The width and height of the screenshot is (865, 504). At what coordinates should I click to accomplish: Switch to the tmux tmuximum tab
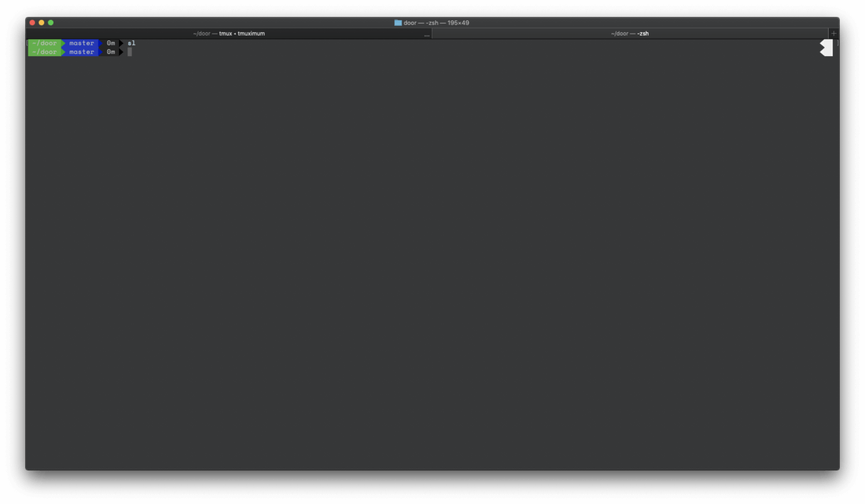(228, 34)
